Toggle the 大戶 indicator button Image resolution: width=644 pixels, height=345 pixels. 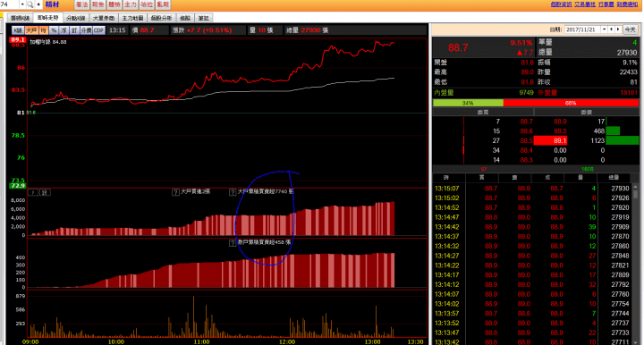31,30
